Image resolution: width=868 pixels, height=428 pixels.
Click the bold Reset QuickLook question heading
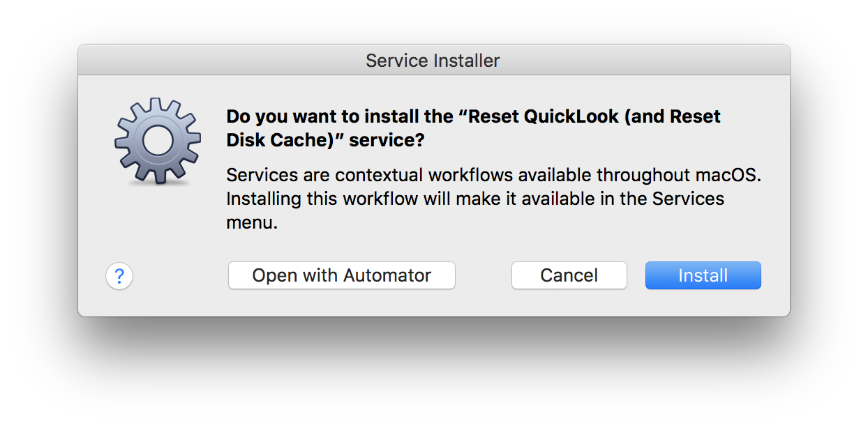point(474,128)
